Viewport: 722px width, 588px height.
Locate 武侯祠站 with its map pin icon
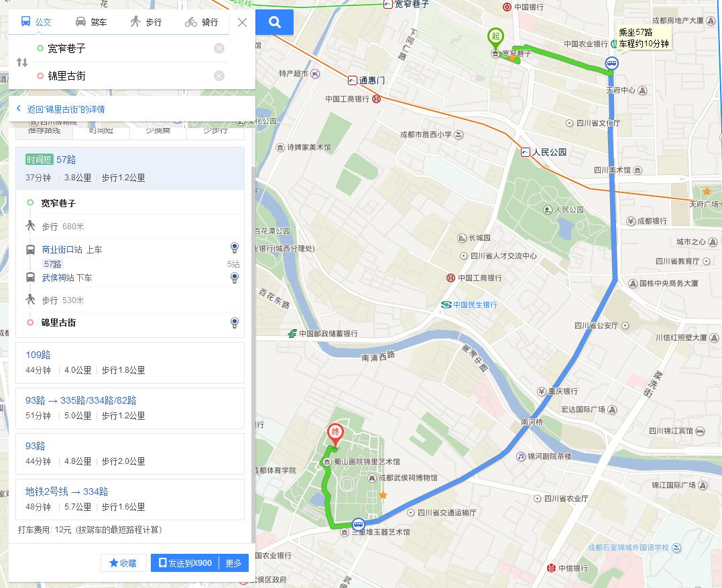235,278
